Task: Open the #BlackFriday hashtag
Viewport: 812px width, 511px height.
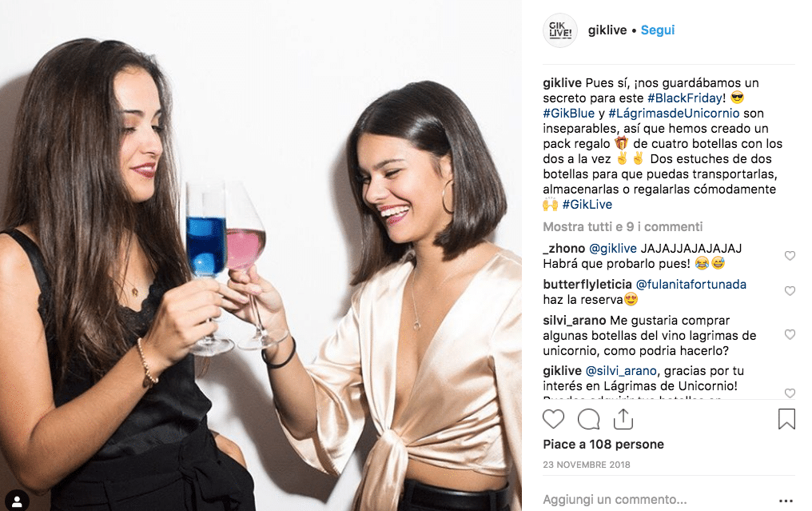Action: pyautogui.click(x=685, y=98)
